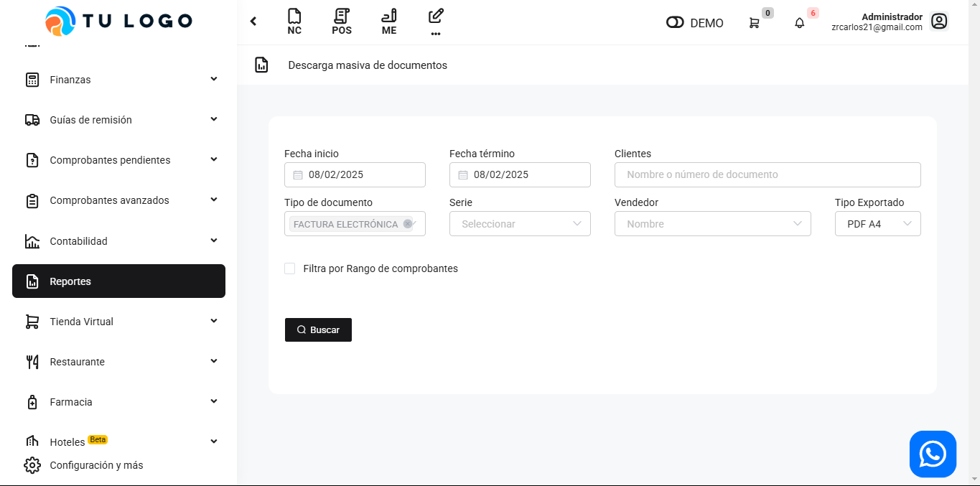Open the notifications bell
The width and height of the screenshot is (980, 486).
pyautogui.click(x=799, y=23)
